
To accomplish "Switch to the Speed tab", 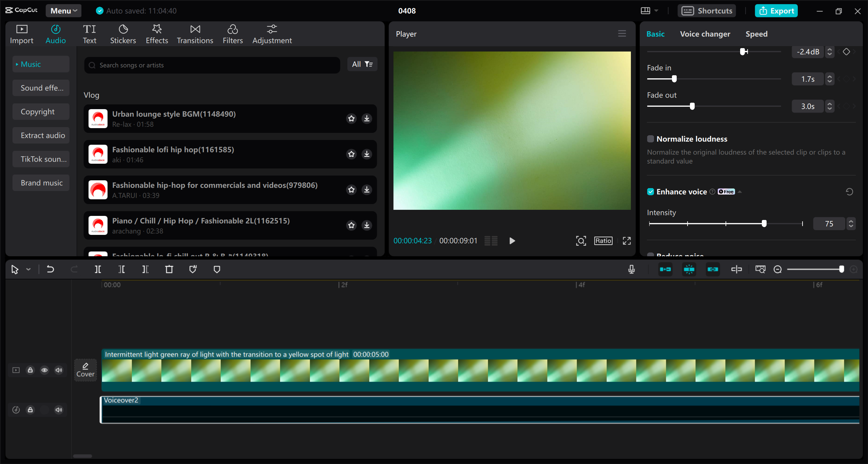I will pyautogui.click(x=756, y=34).
